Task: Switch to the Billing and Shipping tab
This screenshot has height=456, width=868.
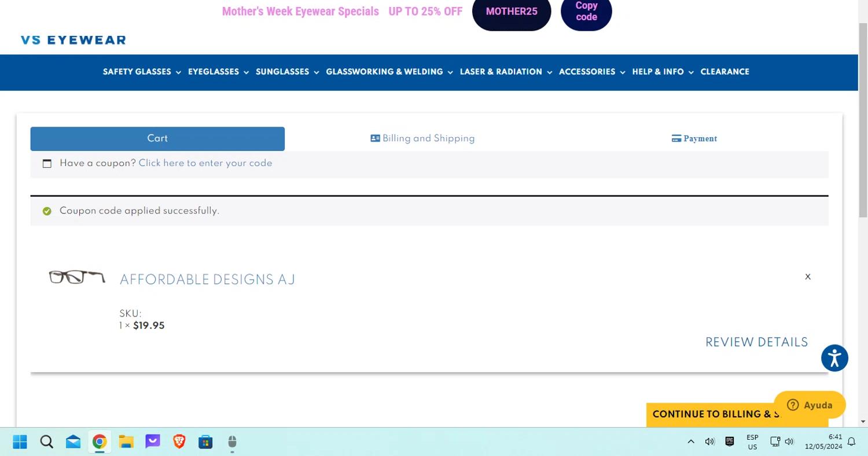Action: coord(422,138)
